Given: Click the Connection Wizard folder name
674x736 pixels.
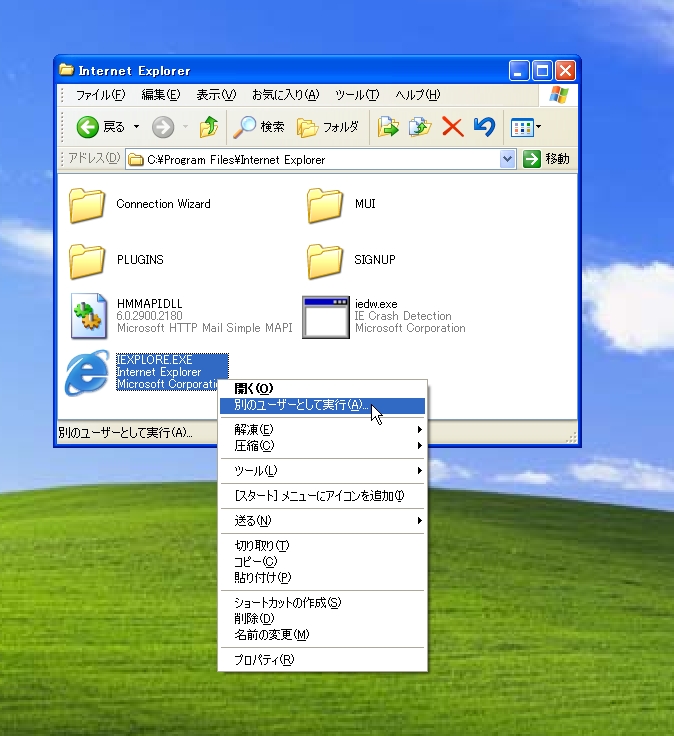Looking at the screenshot, I should [163, 204].
